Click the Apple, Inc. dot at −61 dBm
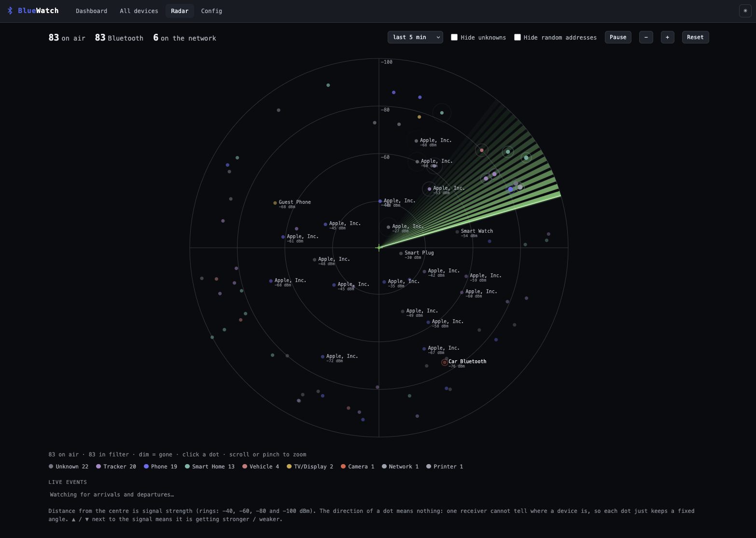 (283, 237)
